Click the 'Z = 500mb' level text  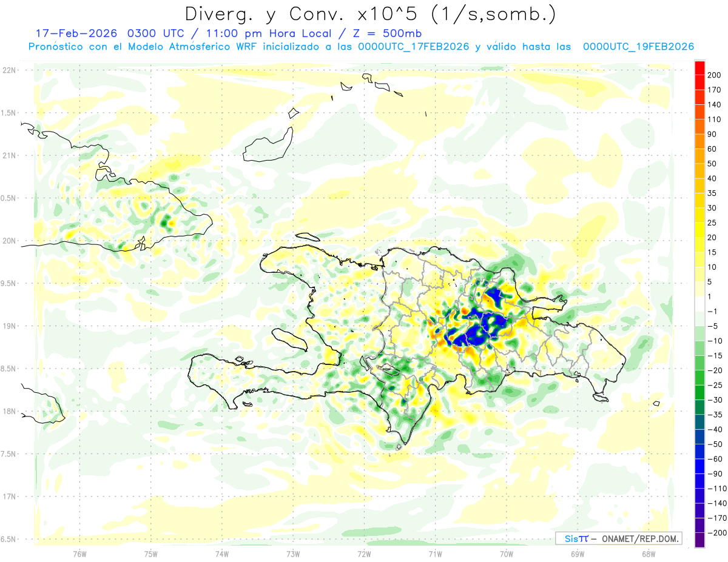click(x=388, y=33)
